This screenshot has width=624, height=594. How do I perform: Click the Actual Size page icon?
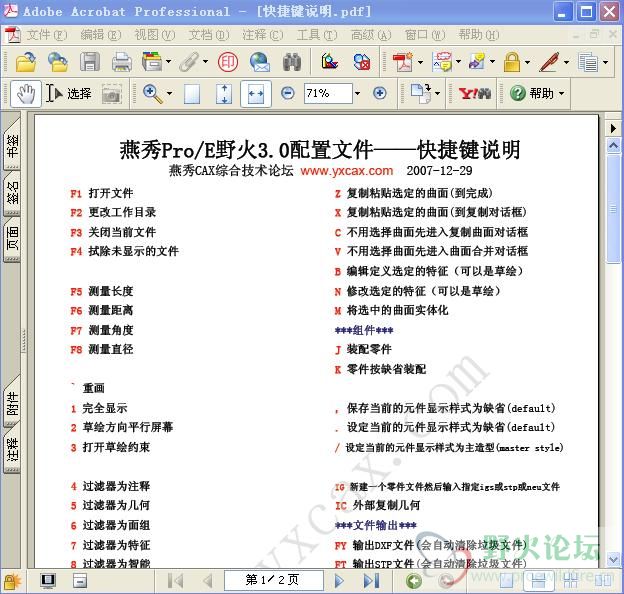click(x=192, y=94)
